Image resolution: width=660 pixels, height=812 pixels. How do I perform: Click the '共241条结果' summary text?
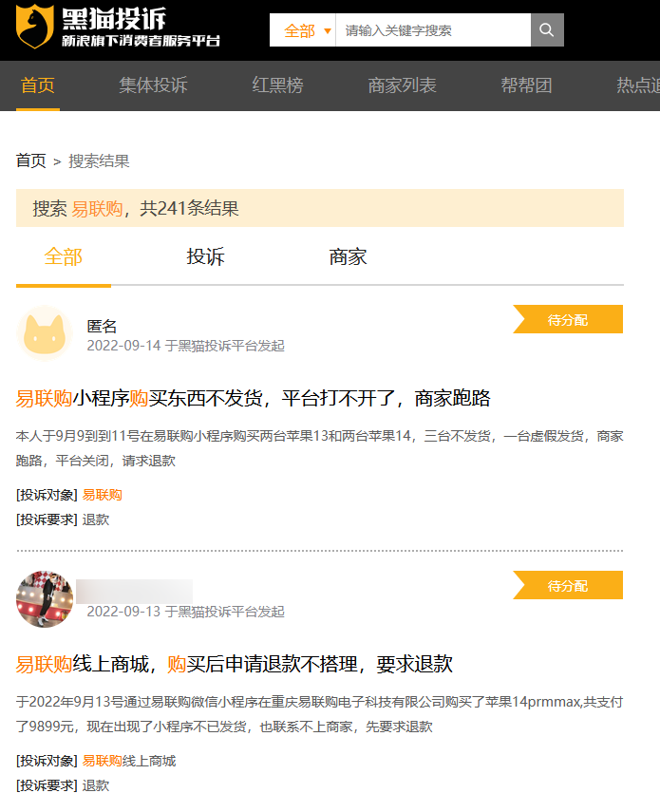(190, 208)
